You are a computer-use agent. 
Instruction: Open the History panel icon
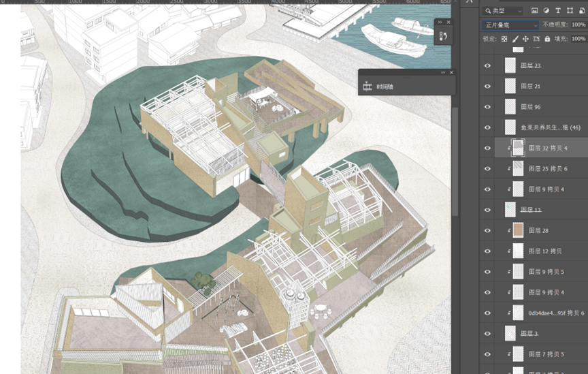coord(443,36)
